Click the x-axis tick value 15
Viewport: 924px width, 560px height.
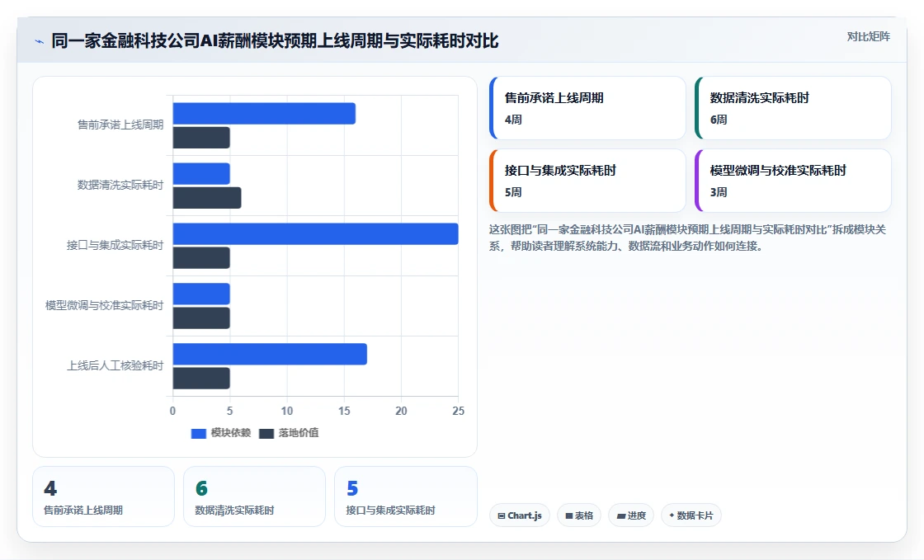coord(344,411)
